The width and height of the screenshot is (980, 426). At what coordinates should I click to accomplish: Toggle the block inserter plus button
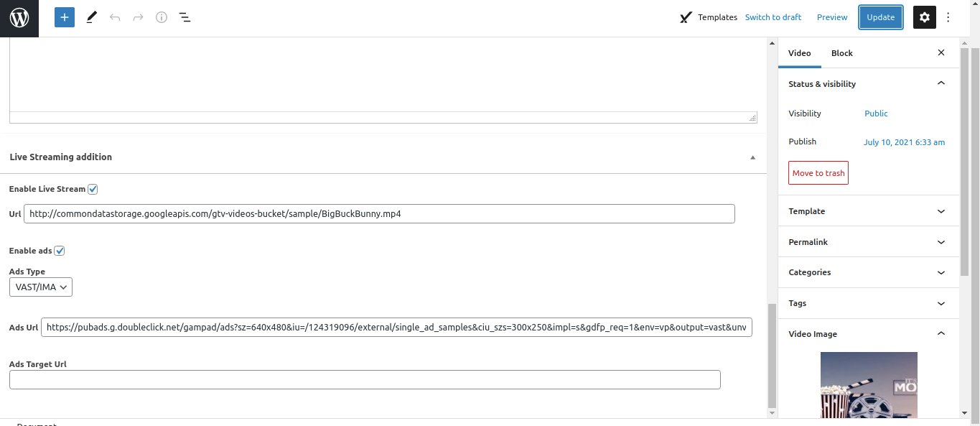[x=65, y=17]
